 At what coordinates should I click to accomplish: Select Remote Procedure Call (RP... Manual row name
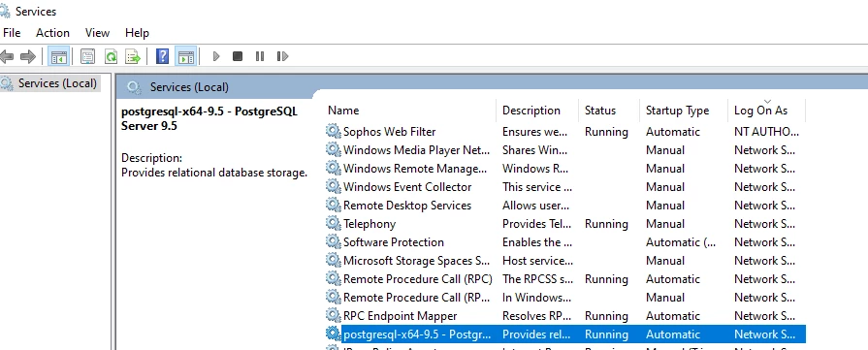(x=416, y=298)
